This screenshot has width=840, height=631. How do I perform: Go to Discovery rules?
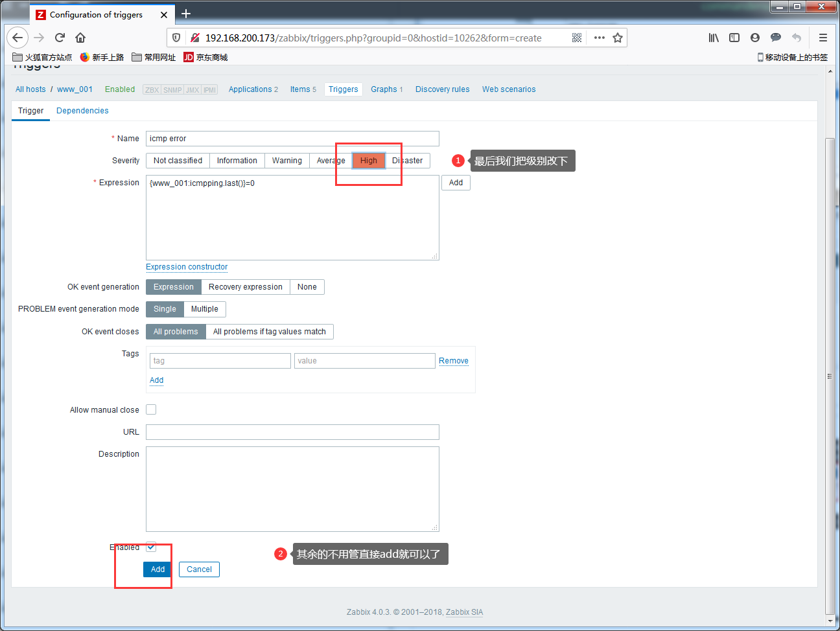(x=443, y=89)
